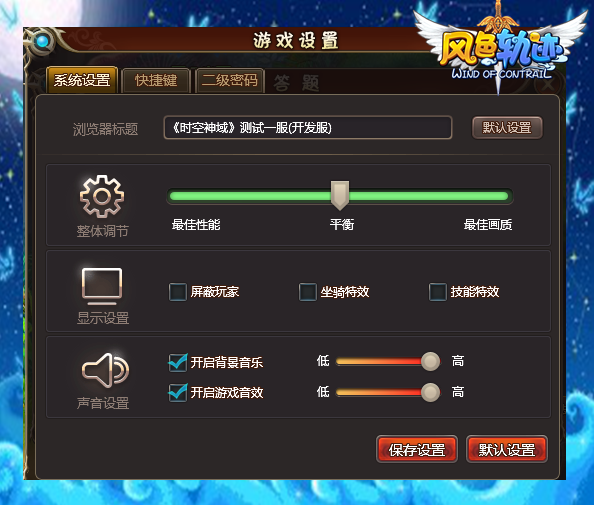The width and height of the screenshot is (594, 505).
Task: Uncheck 开启游戏音效 checkbox
Action: click(x=178, y=392)
